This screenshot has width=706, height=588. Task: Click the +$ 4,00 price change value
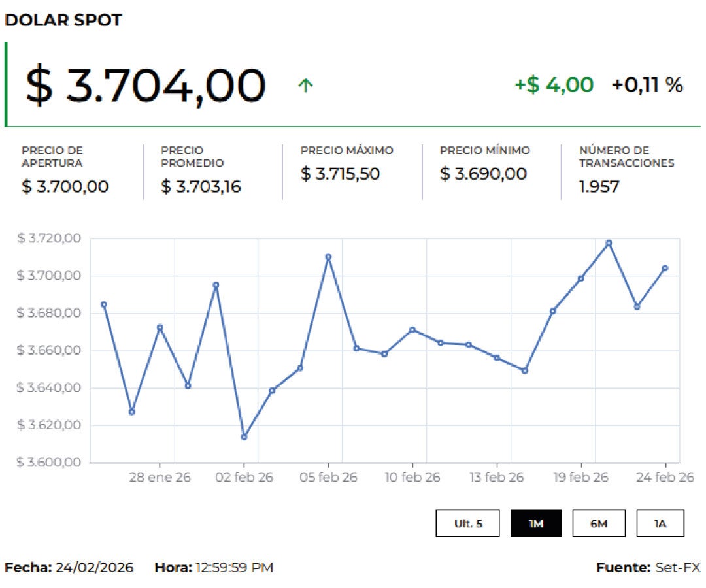(x=554, y=85)
